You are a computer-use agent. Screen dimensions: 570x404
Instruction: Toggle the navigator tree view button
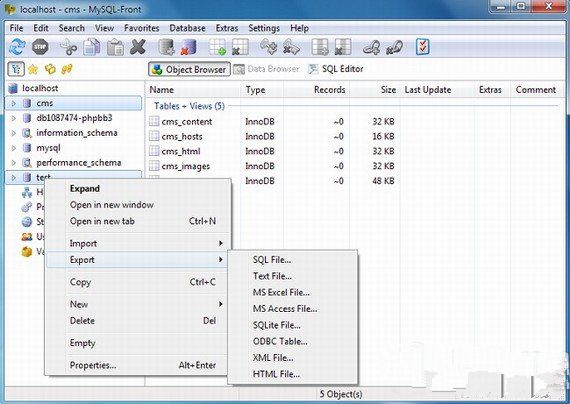point(16,69)
